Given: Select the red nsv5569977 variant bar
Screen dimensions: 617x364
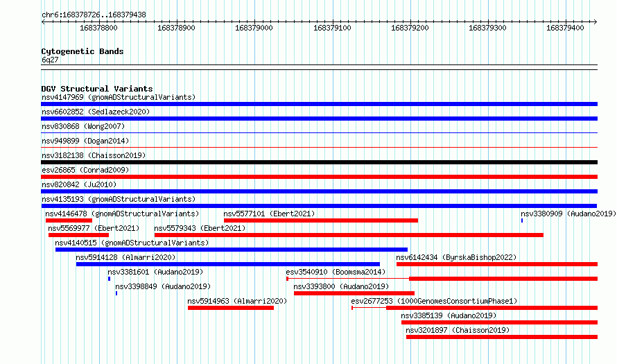Looking at the screenshot, I should 78,235.
